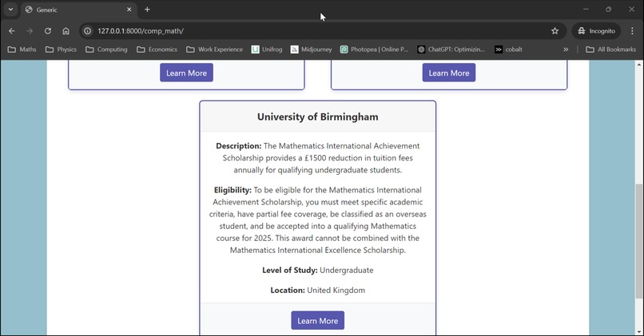Open the tab search dropdown arrow
The height and width of the screenshot is (336, 644).
click(x=10, y=10)
